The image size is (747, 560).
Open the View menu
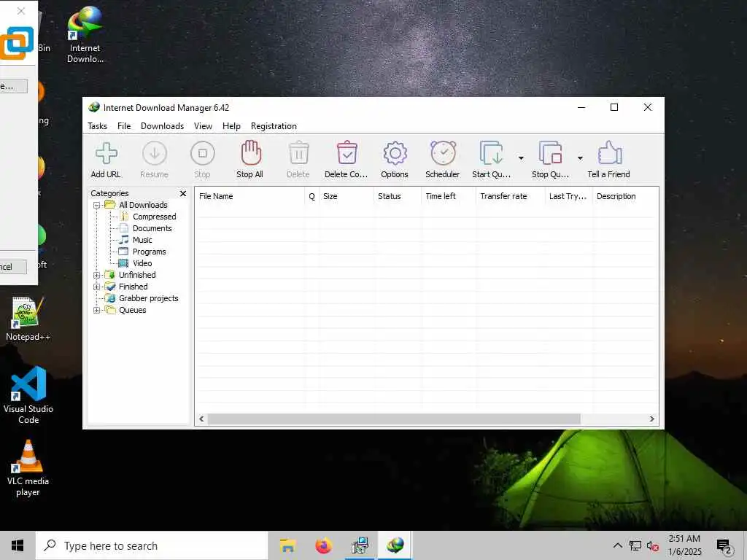(x=203, y=126)
